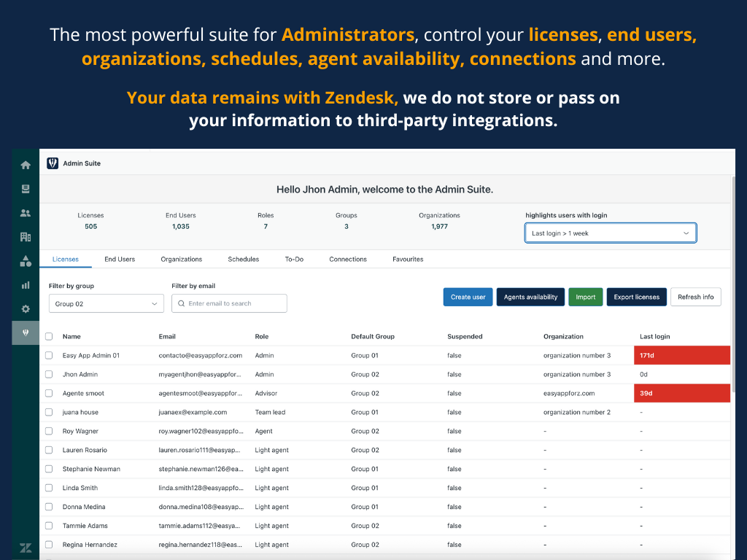
Task: Switch to the End Users tab
Action: click(120, 259)
